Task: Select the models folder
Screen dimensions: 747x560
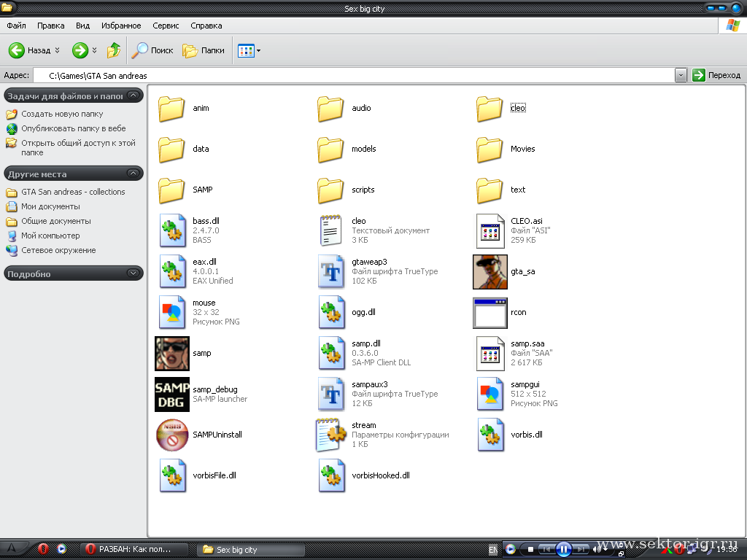Action: coord(330,149)
